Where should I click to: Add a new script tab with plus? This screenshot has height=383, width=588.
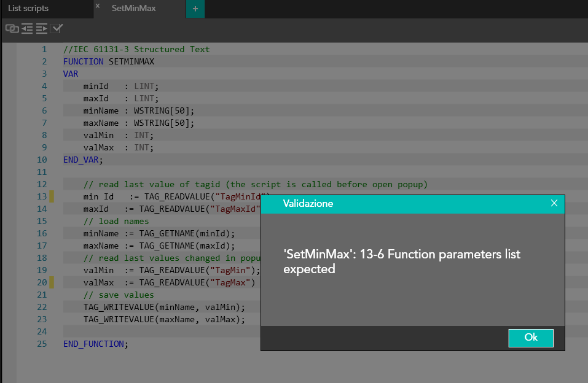195,9
